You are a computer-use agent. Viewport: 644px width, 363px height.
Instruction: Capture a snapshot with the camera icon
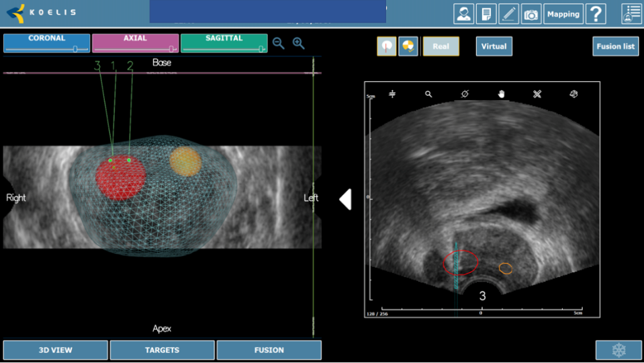tap(531, 14)
